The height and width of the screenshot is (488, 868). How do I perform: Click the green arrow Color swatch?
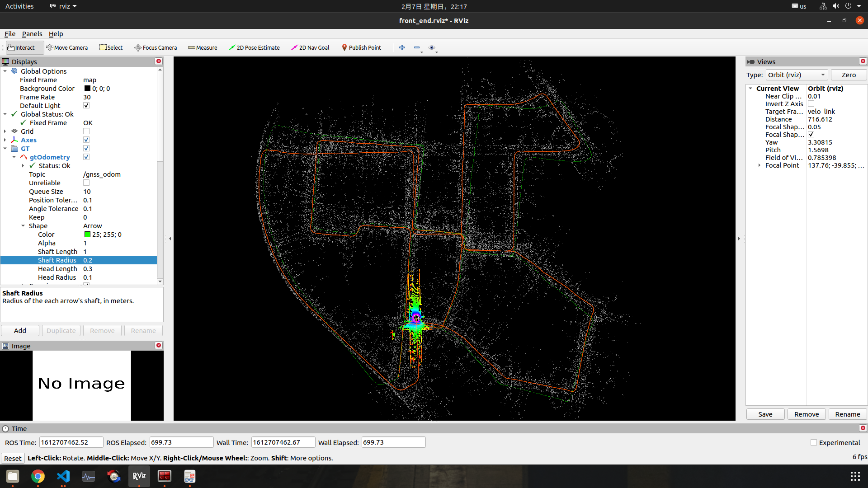click(88, 235)
